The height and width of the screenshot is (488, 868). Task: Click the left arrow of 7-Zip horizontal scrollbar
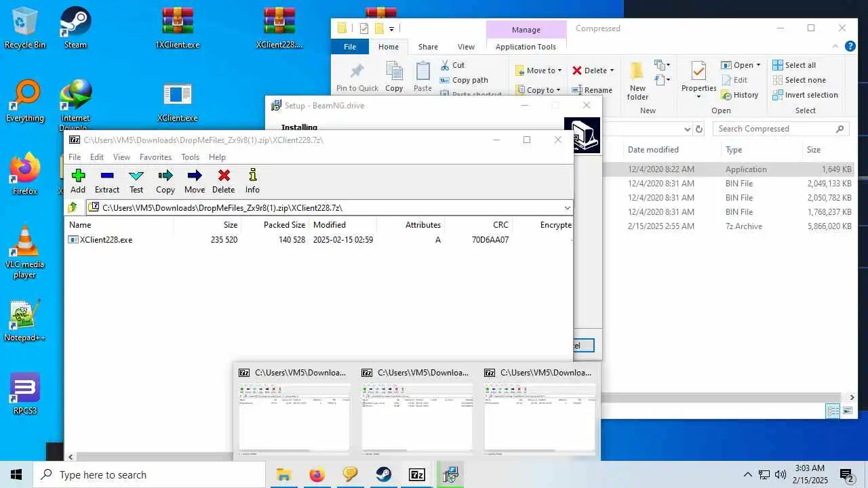tap(71, 457)
